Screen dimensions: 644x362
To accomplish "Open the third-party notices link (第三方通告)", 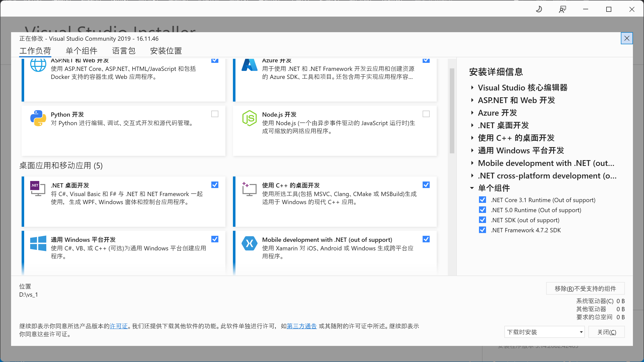I will pyautogui.click(x=302, y=326).
